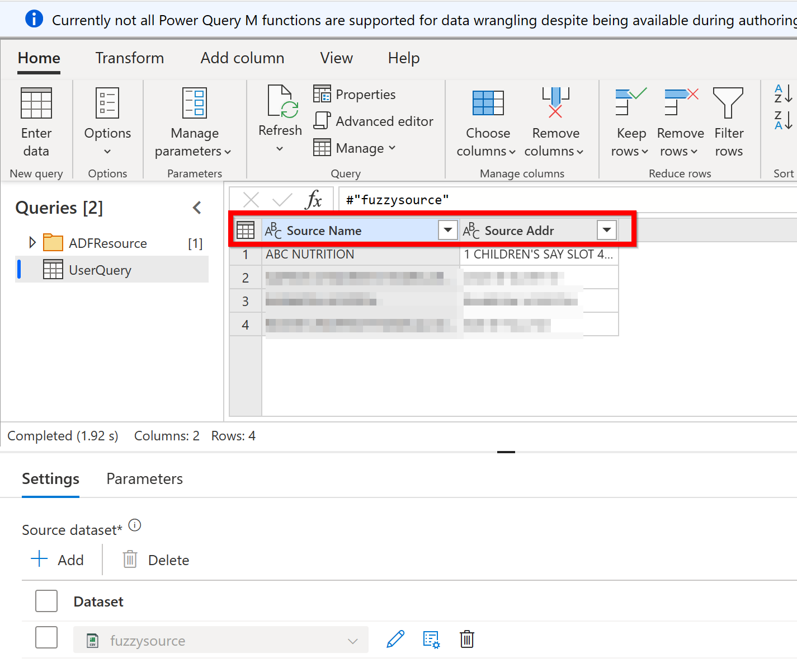Click Source Addr column type icon
The width and height of the screenshot is (797, 672).
[x=471, y=230]
